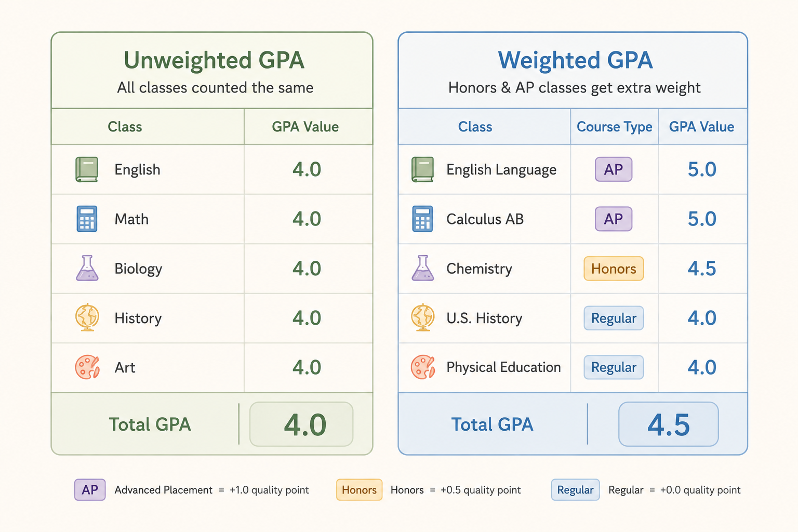Click the 4.0 value for U.S. History

pos(702,318)
